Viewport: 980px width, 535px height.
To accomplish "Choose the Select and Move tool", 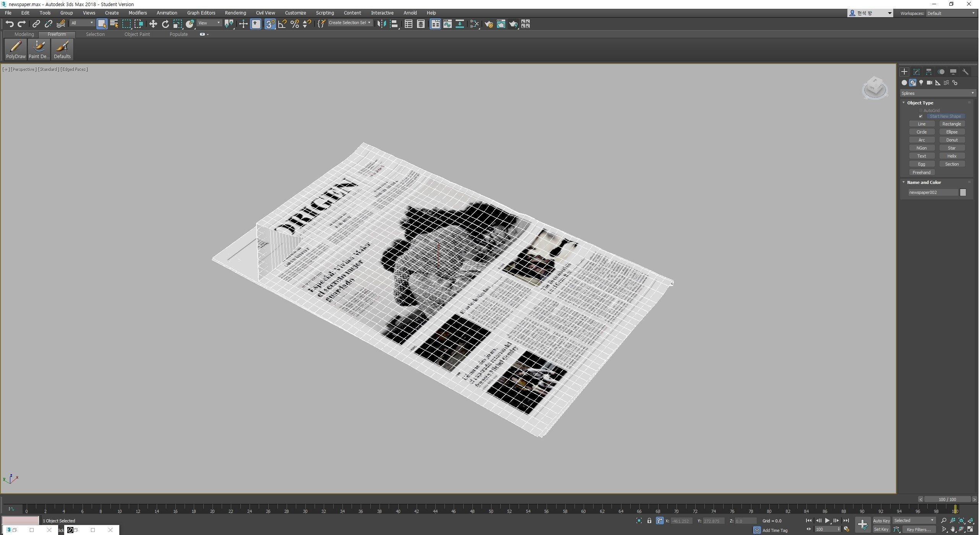I will tap(153, 24).
